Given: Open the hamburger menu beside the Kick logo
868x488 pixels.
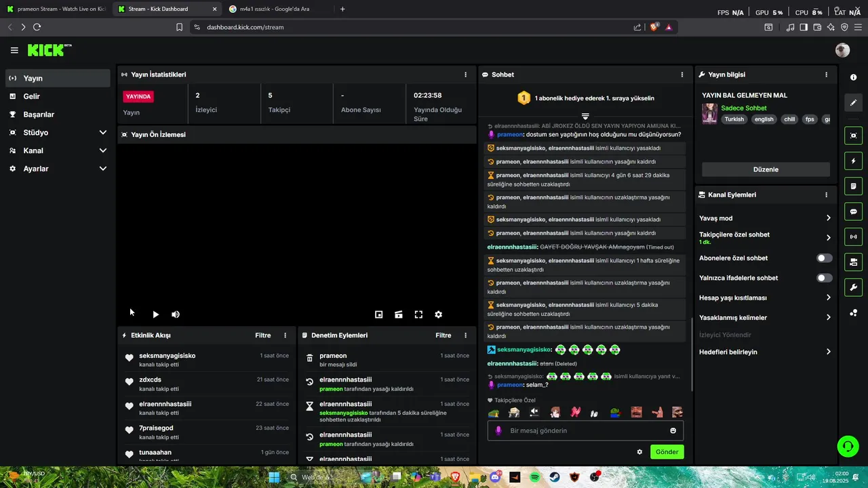Looking at the screenshot, I should pos(14,50).
